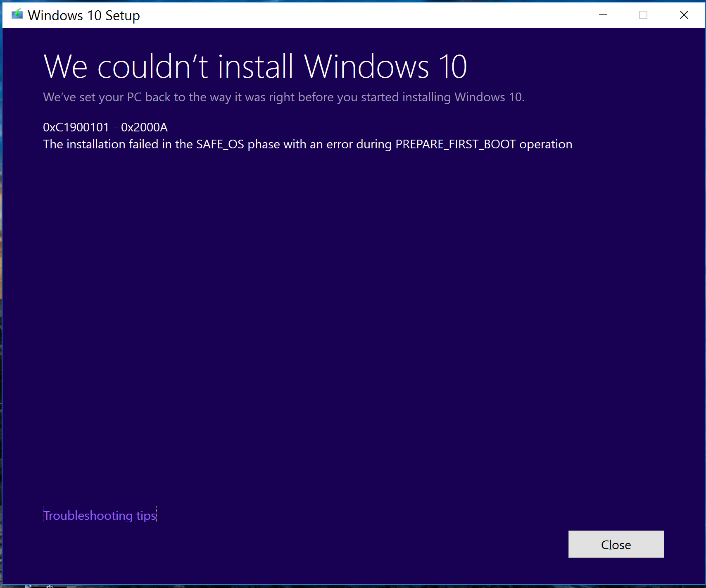
Task: Click the error code 0xC1900101 - 0x2000A
Action: [105, 127]
